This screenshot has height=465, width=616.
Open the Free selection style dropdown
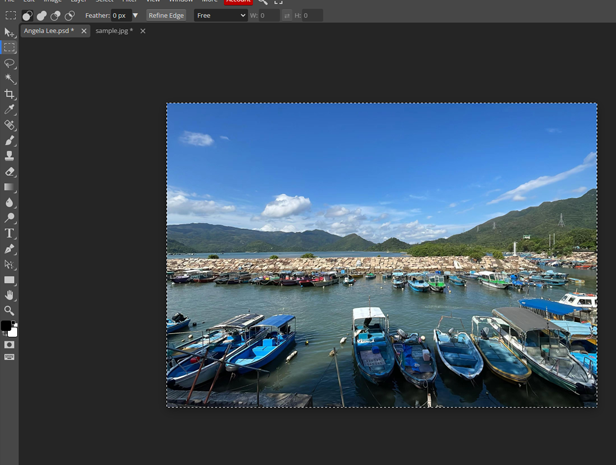[220, 16]
